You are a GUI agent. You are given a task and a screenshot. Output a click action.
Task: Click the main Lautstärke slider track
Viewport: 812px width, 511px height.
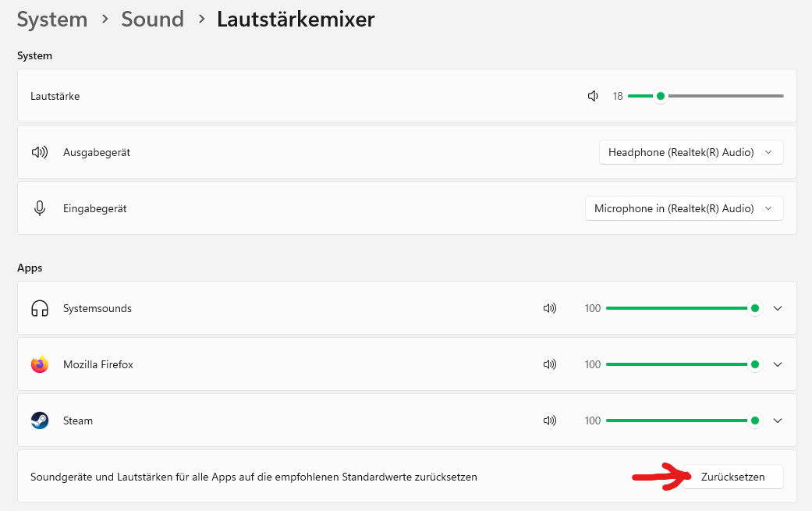pyautogui.click(x=705, y=96)
